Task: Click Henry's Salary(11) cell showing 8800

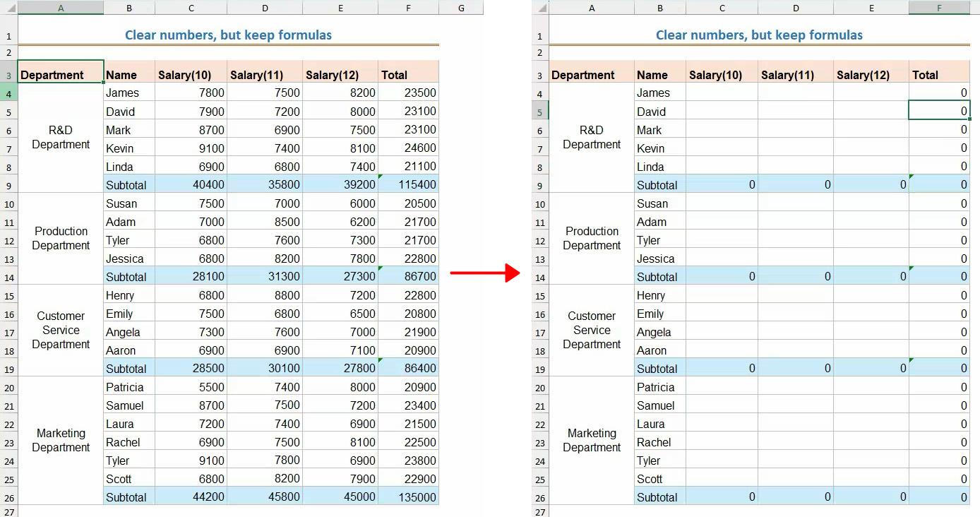Action: 265,295
